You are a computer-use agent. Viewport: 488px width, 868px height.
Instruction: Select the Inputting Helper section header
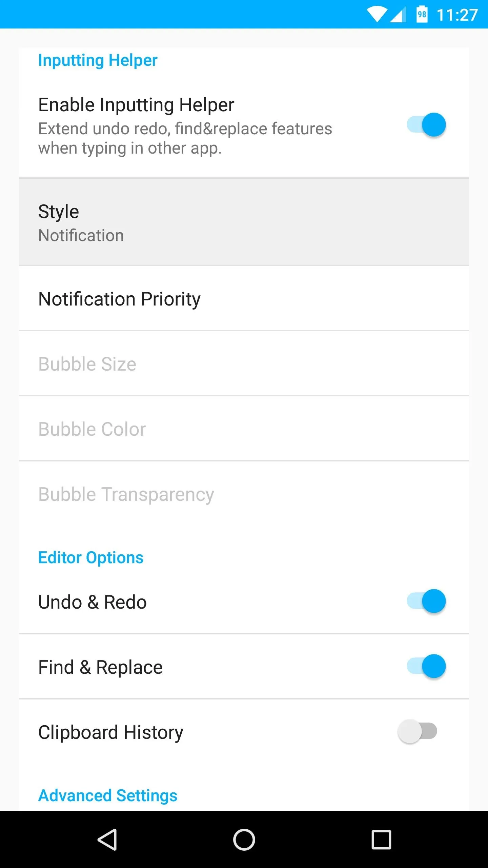click(x=98, y=60)
